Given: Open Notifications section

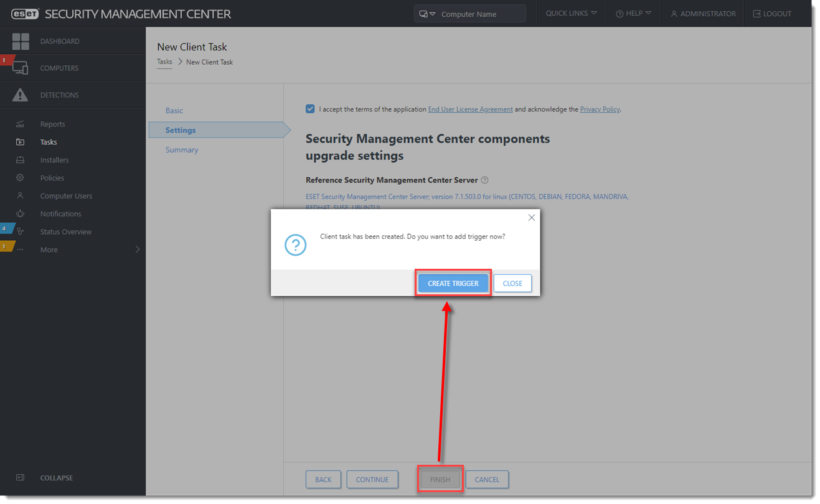Looking at the screenshot, I should [60, 214].
